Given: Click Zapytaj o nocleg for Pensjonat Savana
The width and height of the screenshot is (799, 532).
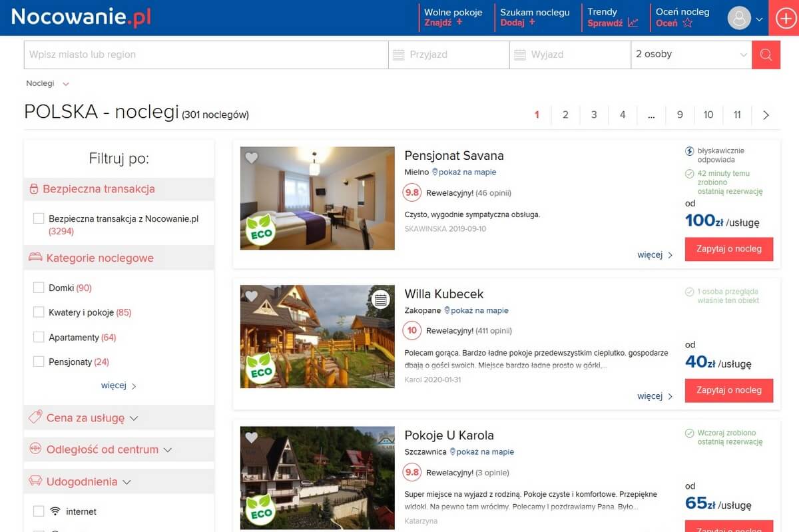Looking at the screenshot, I should [728, 248].
